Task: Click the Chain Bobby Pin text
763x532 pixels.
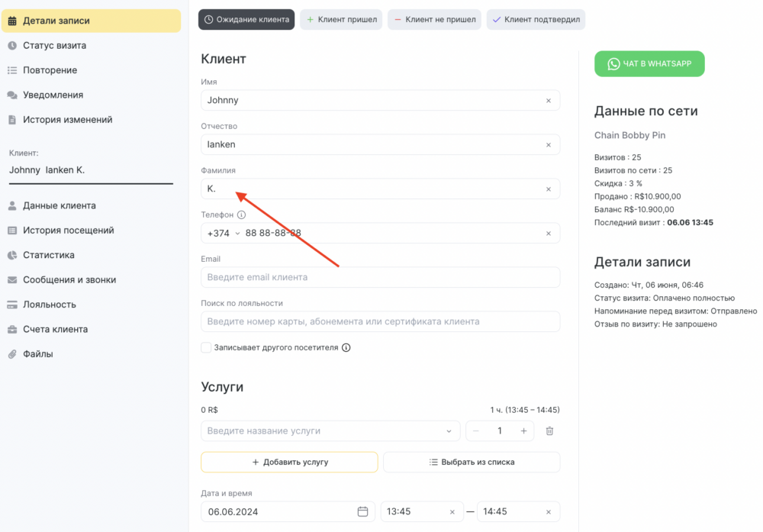Action: pos(629,135)
